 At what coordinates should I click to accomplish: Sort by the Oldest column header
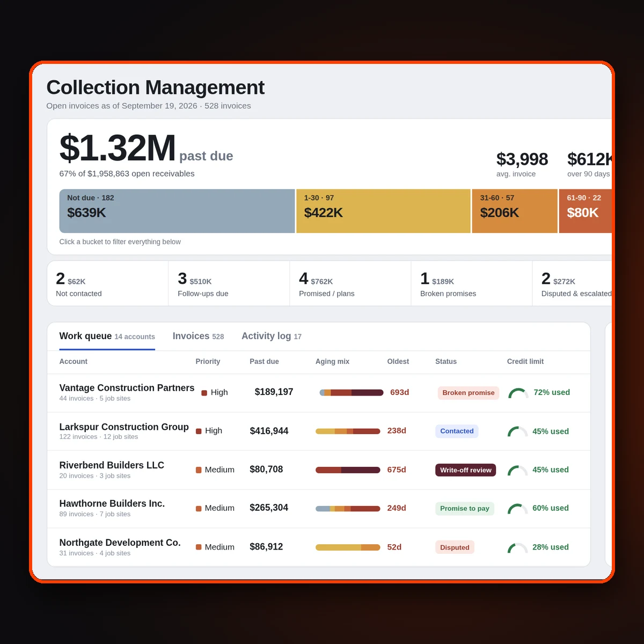coord(398,362)
